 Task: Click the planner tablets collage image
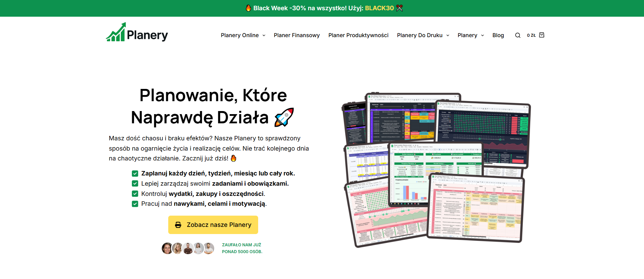coord(436,169)
